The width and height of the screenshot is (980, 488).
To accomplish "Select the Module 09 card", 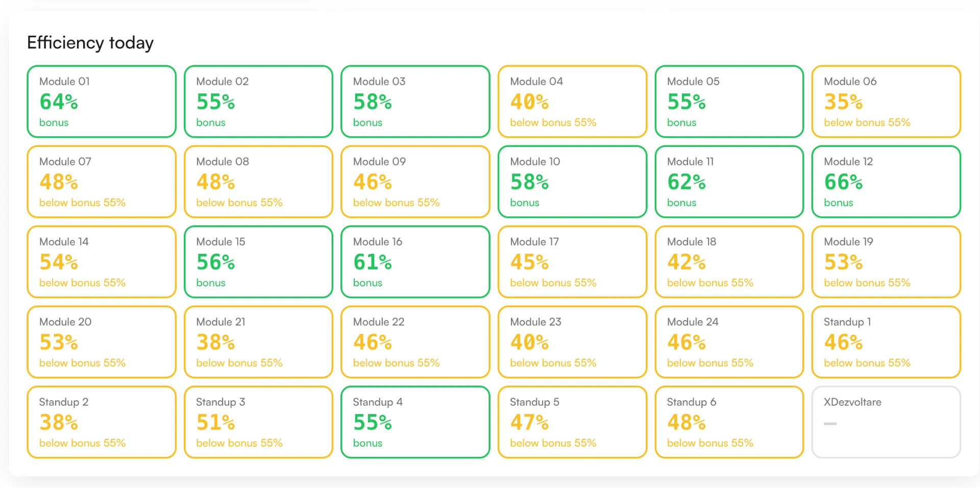I will tap(415, 182).
